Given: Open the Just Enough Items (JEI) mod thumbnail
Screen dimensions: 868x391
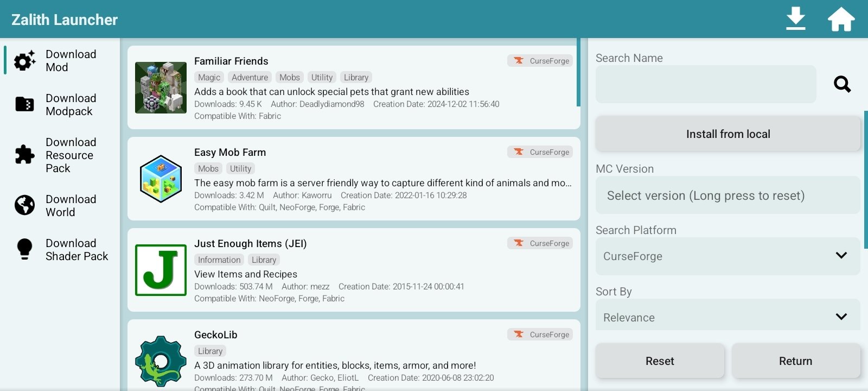Looking at the screenshot, I should (x=161, y=270).
